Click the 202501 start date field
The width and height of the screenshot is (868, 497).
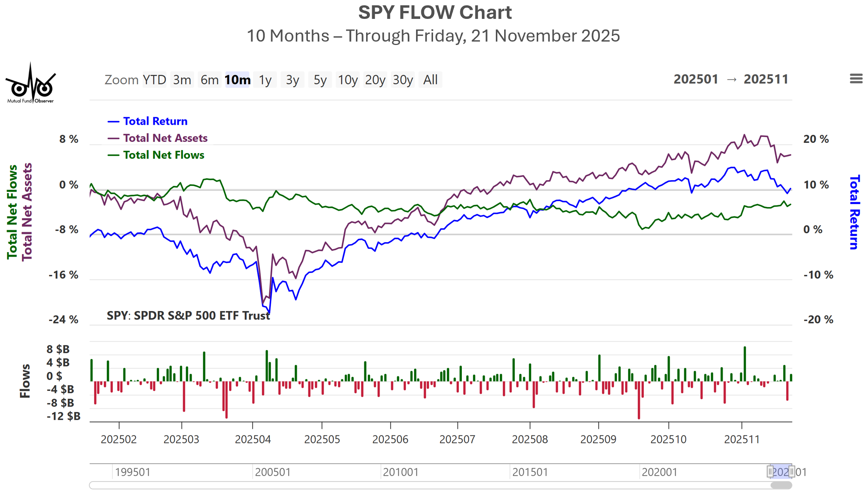(696, 79)
